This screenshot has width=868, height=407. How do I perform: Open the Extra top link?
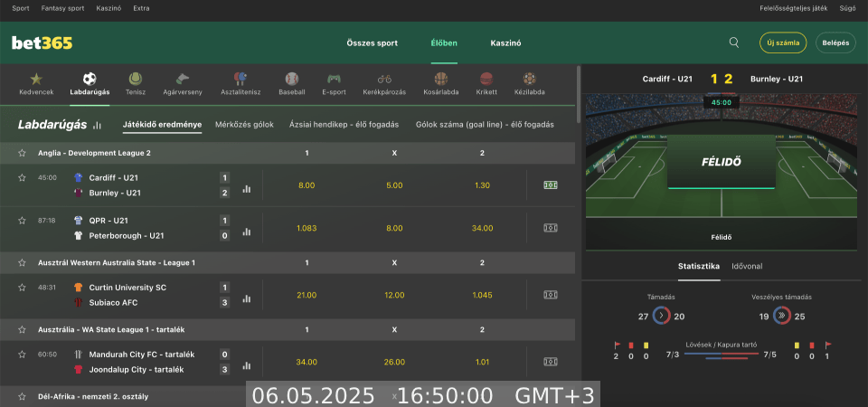click(141, 8)
